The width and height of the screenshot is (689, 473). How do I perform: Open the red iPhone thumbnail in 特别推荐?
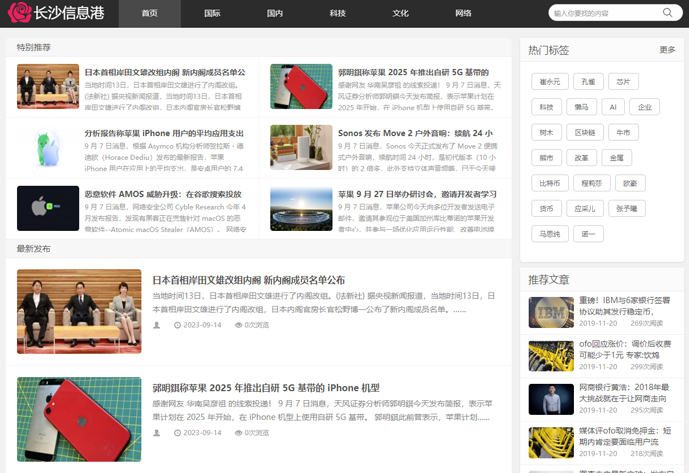pos(301,86)
